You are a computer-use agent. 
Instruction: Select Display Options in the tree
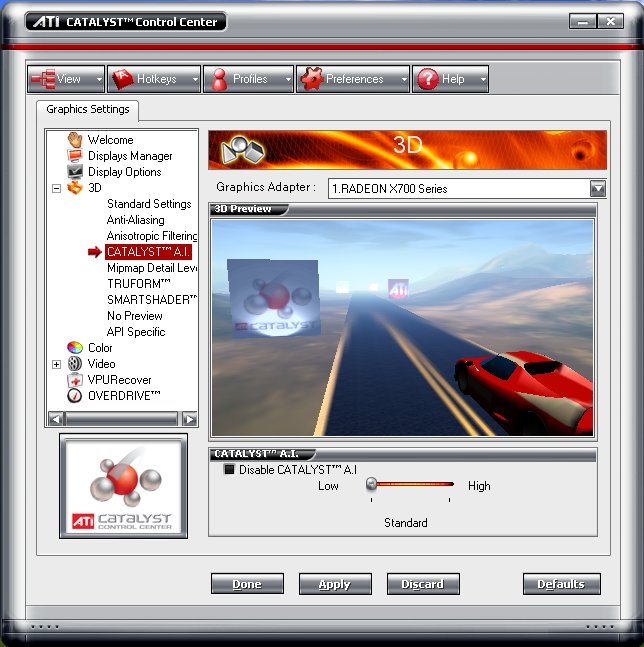[125, 172]
